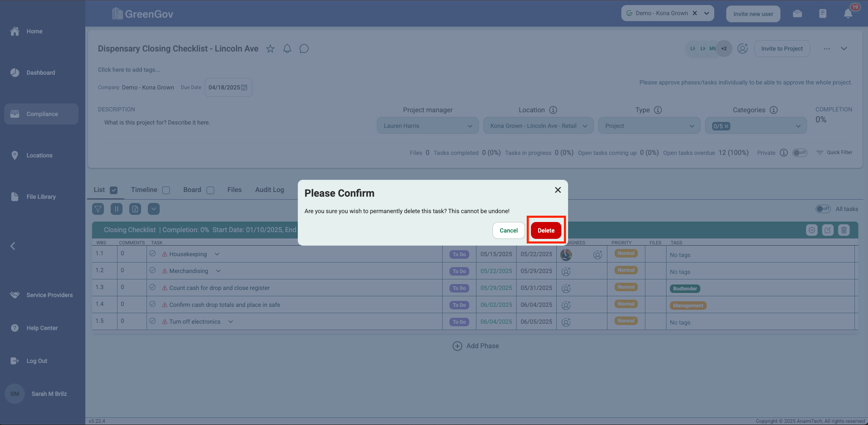
Task: Edit the Closing Checklist phase
Action: [x=828, y=230]
